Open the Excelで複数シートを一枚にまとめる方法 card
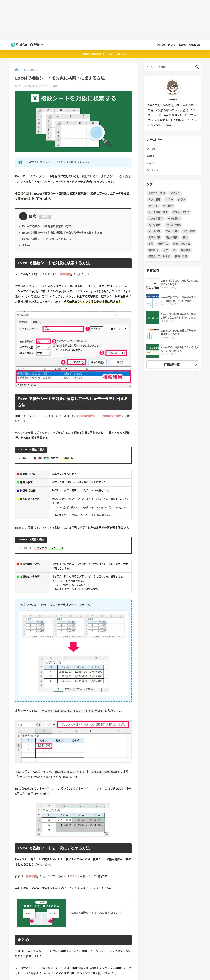The image size is (210, 980). [73, 913]
